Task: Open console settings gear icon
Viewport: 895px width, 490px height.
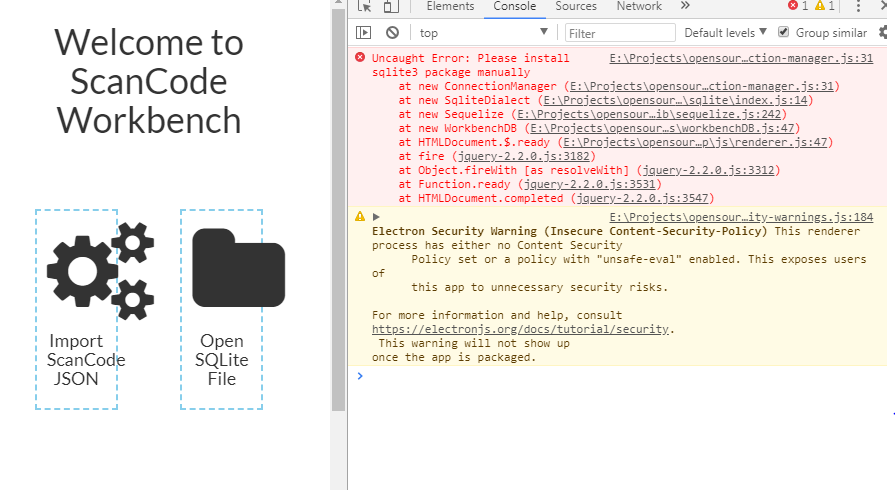Action: [884, 33]
